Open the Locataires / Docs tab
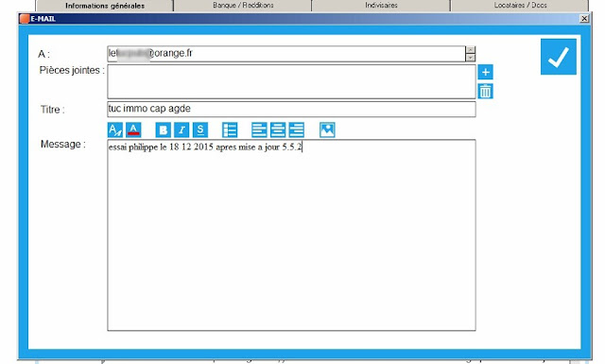605x364 pixels. (520, 6)
